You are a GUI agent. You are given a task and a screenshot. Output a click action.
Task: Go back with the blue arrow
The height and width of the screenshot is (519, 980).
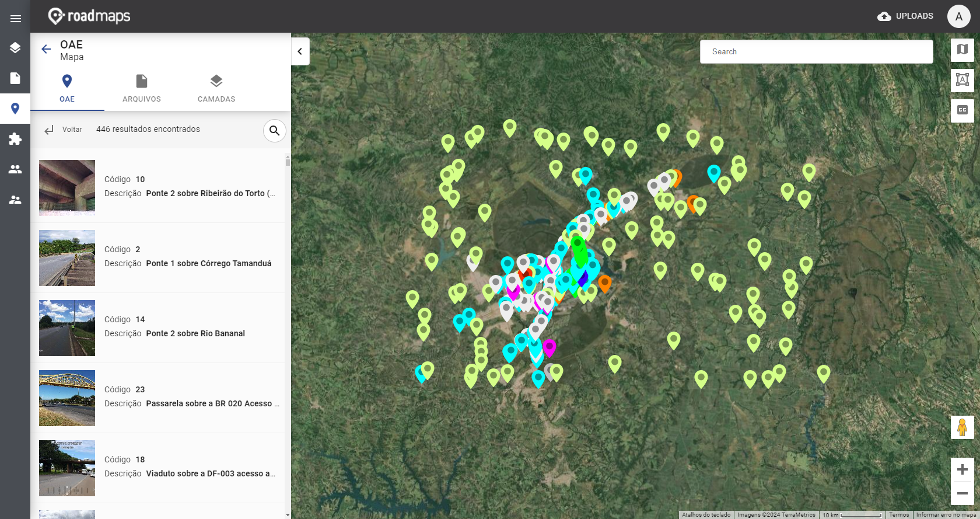coord(46,49)
